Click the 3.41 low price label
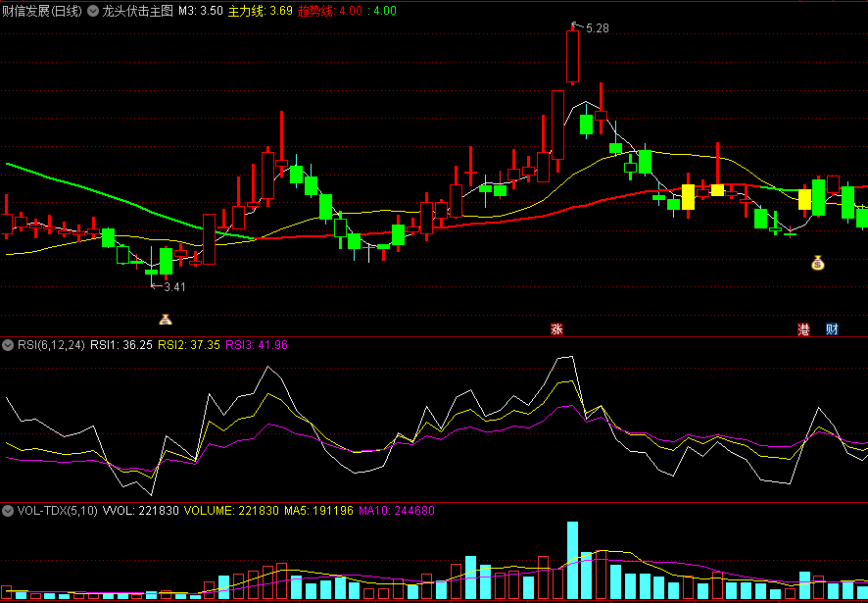Image resolution: width=868 pixels, height=603 pixels. (x=174, y=286)
